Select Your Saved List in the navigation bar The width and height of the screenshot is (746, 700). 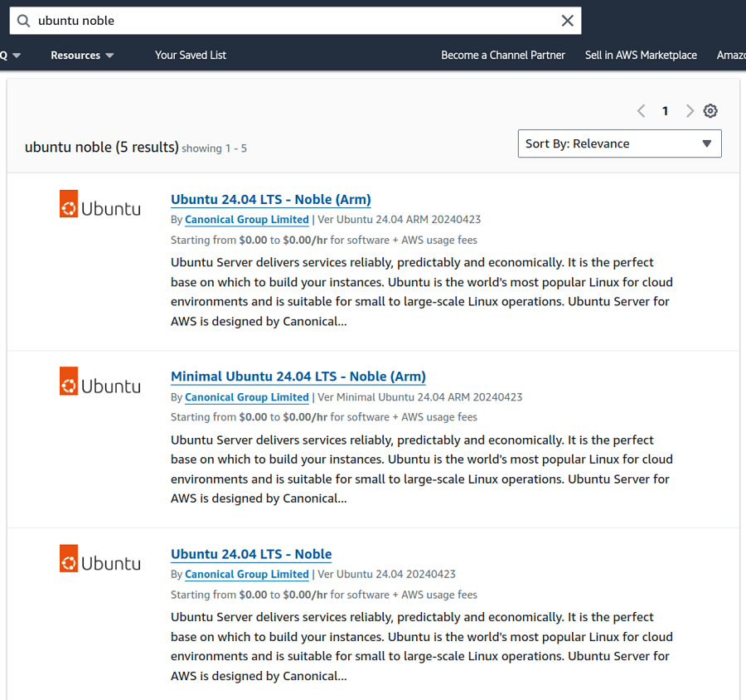tap(190, 55)
